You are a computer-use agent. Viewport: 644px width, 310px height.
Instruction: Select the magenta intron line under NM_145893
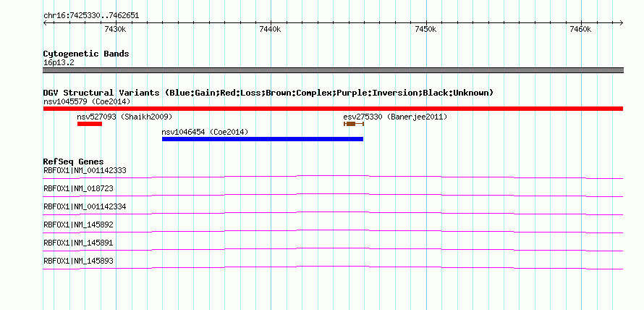pyautogui.click(x=333, y=267)
